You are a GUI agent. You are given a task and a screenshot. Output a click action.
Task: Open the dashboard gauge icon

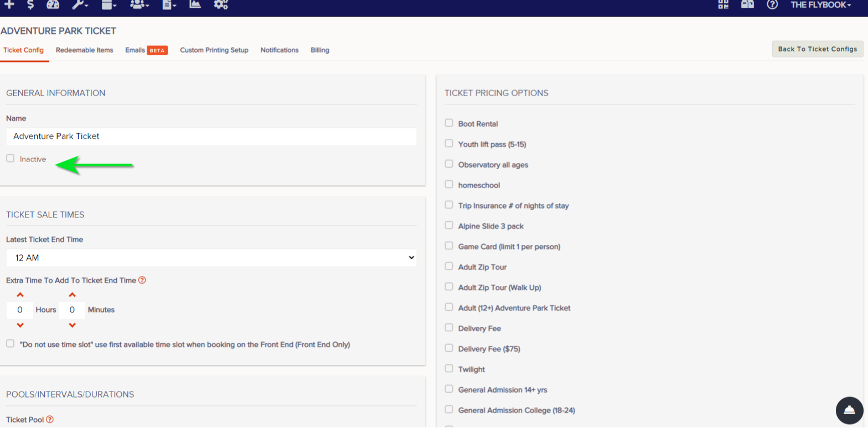click(x=53, y=4)
